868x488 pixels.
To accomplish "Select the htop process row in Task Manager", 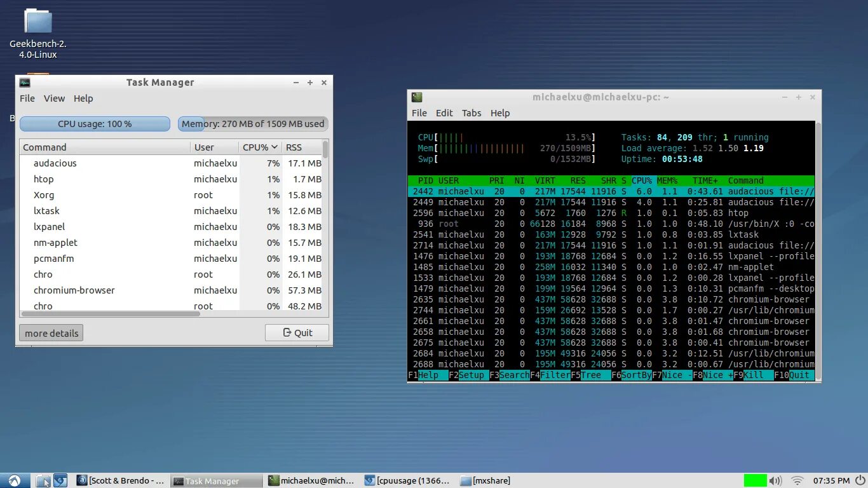I will point(172,179).
